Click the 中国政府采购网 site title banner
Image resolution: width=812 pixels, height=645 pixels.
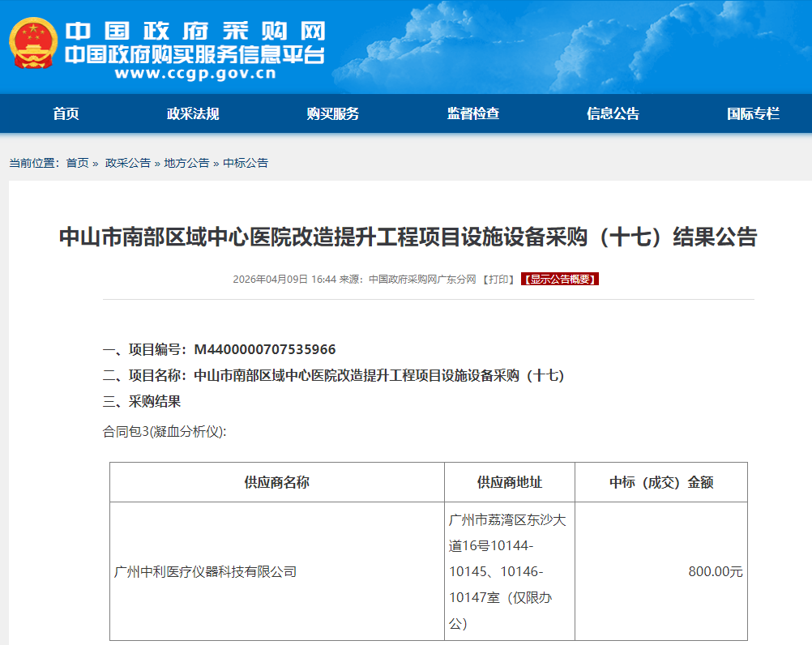coord(195,32)
